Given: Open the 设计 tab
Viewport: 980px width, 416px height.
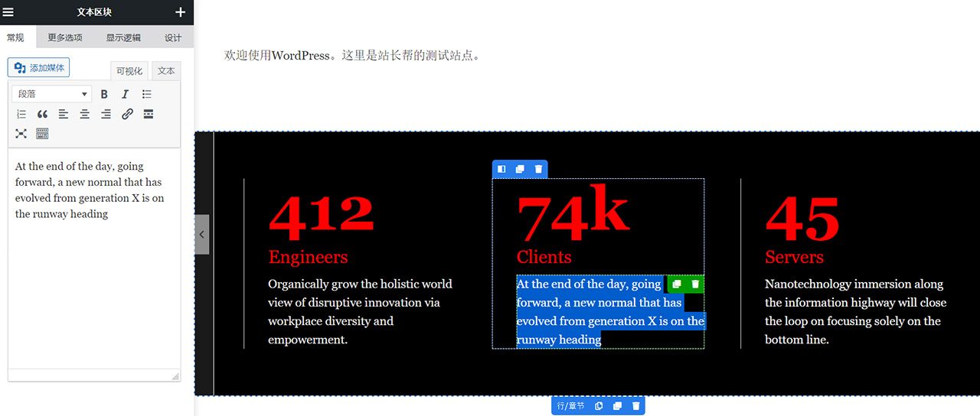Looking at the screenshot, I should pos(173,37).
